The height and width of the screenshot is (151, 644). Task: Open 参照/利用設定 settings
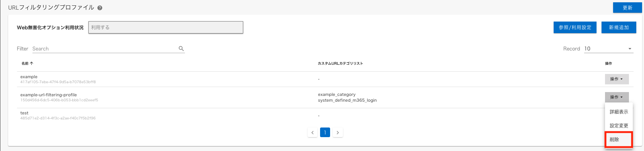pos(575,27)
